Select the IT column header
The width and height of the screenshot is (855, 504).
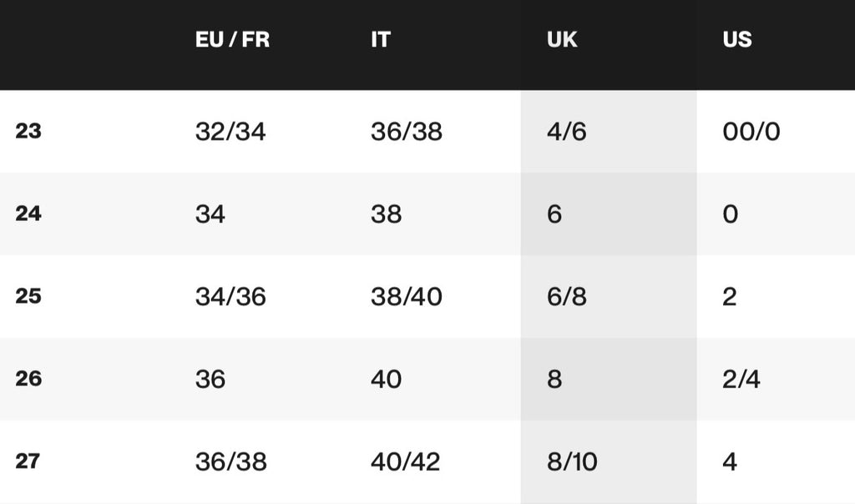[381, 39]
